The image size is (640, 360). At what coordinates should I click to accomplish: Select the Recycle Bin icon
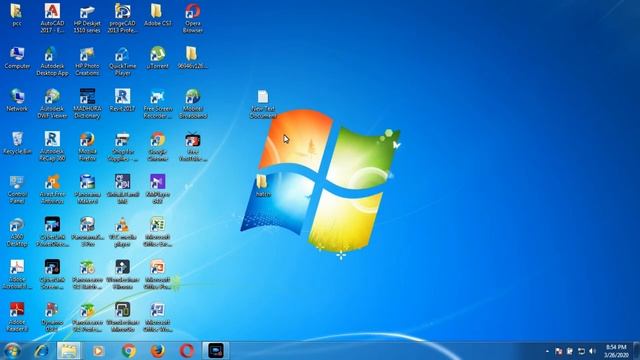point(17,143)
